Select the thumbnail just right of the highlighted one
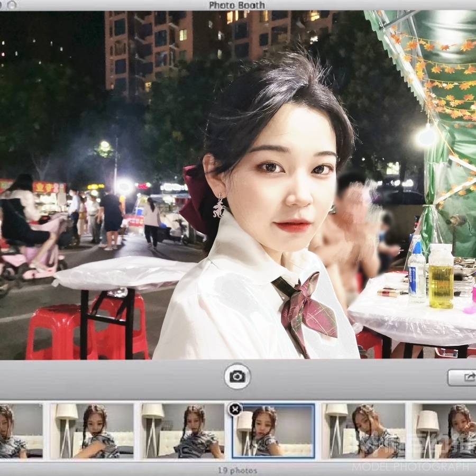Screen dimensions: 476x476 click(x=363, y=431)
